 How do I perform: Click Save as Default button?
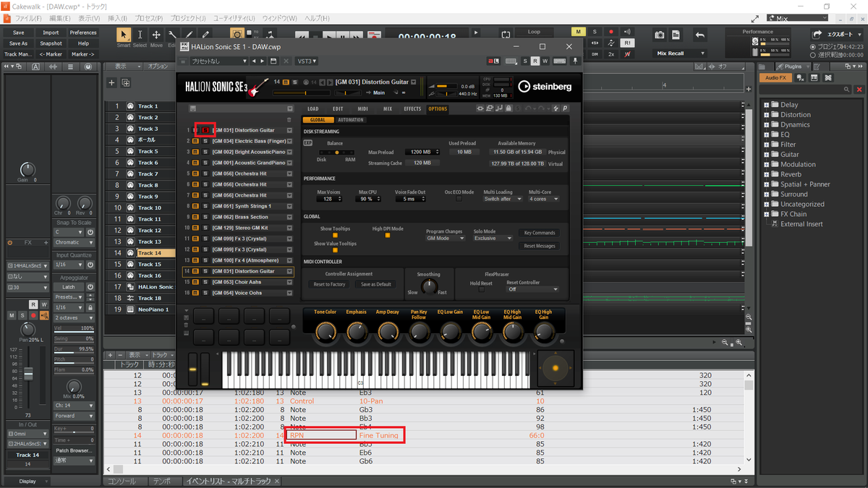(x=376, y=284)
